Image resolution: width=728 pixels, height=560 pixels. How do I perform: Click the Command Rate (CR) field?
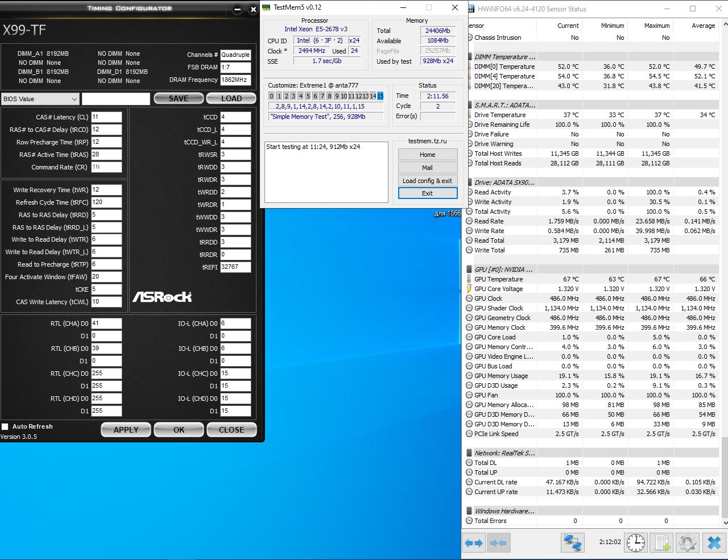click(x=106, y=167)
